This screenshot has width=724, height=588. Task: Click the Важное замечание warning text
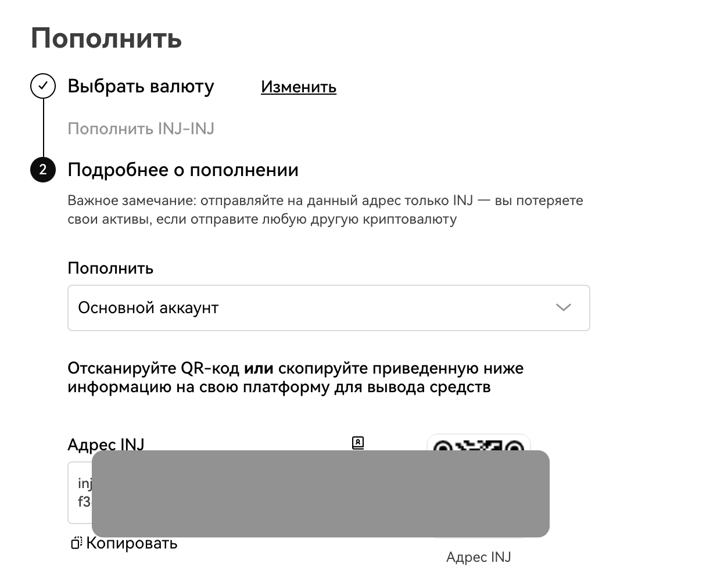pos(325,210)
